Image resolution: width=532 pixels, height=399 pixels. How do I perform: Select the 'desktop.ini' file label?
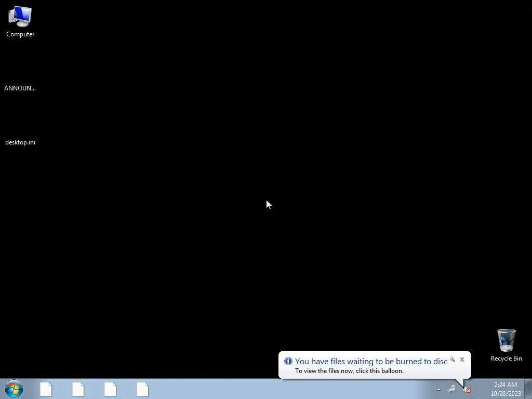click(x=20, y=142)
